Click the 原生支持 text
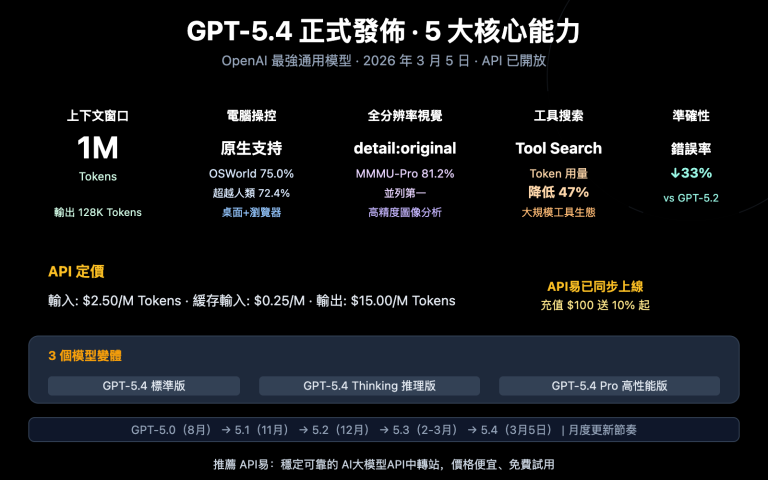 coord(251,148)
